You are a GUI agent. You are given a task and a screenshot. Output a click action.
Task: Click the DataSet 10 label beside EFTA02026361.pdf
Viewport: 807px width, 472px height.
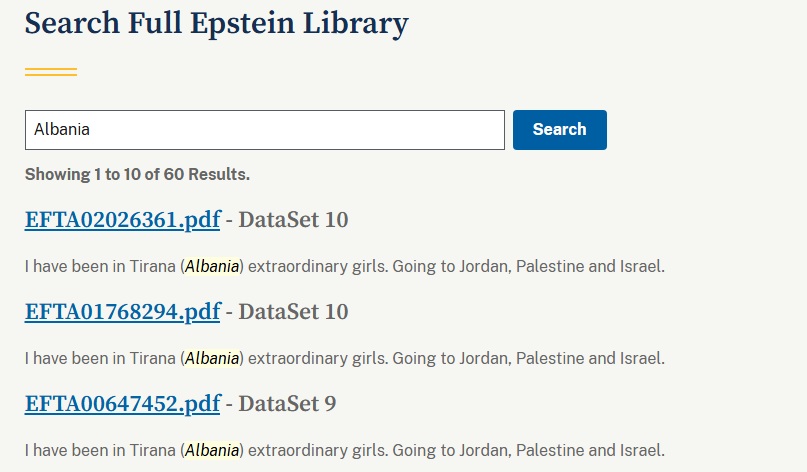[293, 220]
